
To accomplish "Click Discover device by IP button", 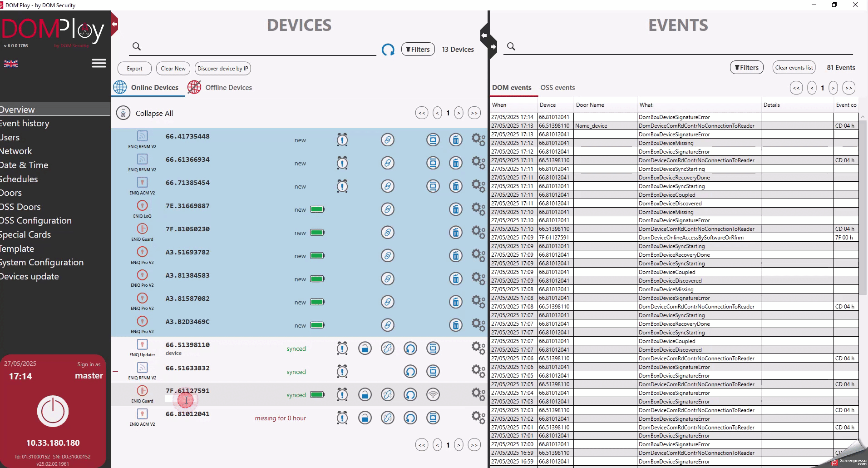I will click(x=223, y=69).
